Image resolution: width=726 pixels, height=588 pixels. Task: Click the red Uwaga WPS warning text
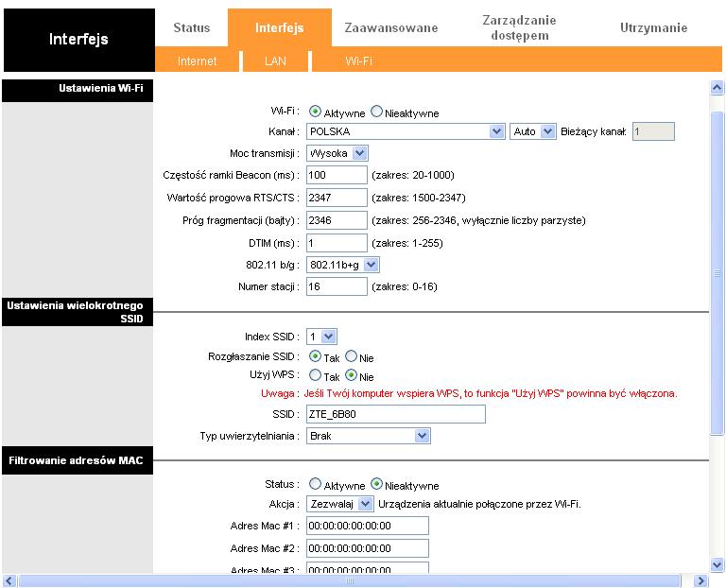pos(469,393)
